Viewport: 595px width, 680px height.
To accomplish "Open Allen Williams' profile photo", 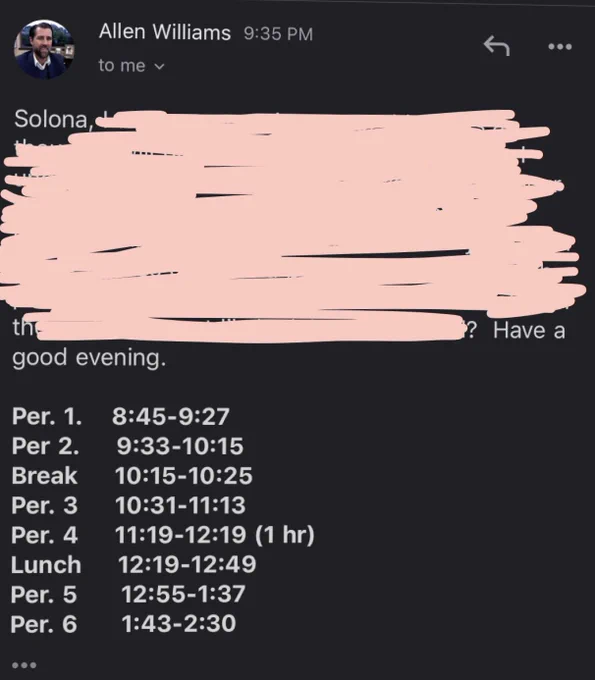I will pyautogui.click(x=44, y=49).
